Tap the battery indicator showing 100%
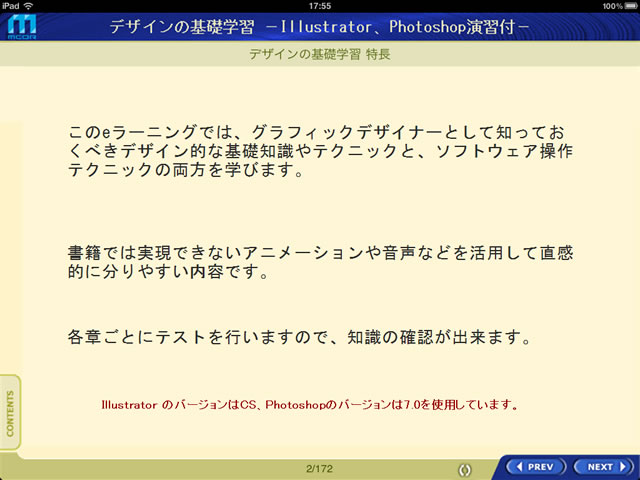 619,6
